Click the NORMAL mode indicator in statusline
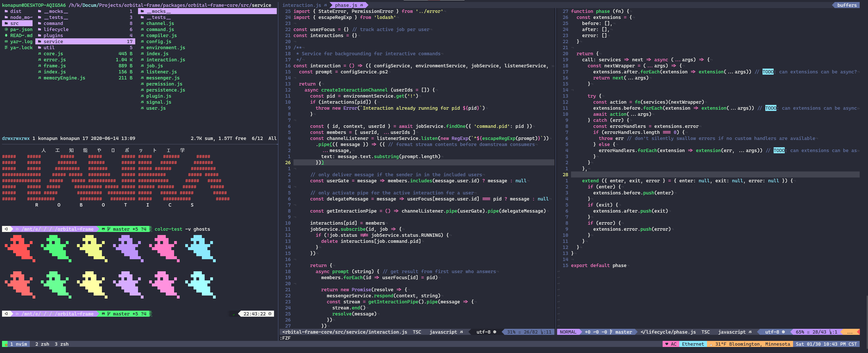Viewport: 868px width, 353px height. 568,332
